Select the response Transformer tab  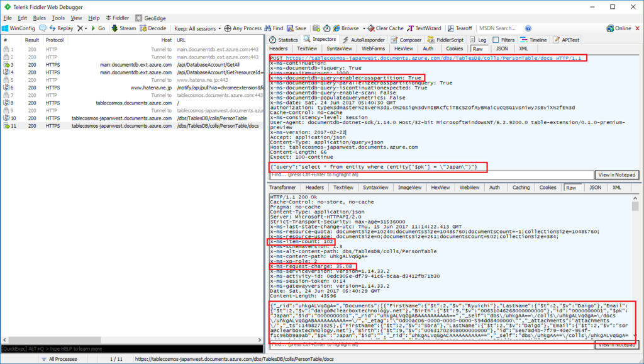coord(282,187)
